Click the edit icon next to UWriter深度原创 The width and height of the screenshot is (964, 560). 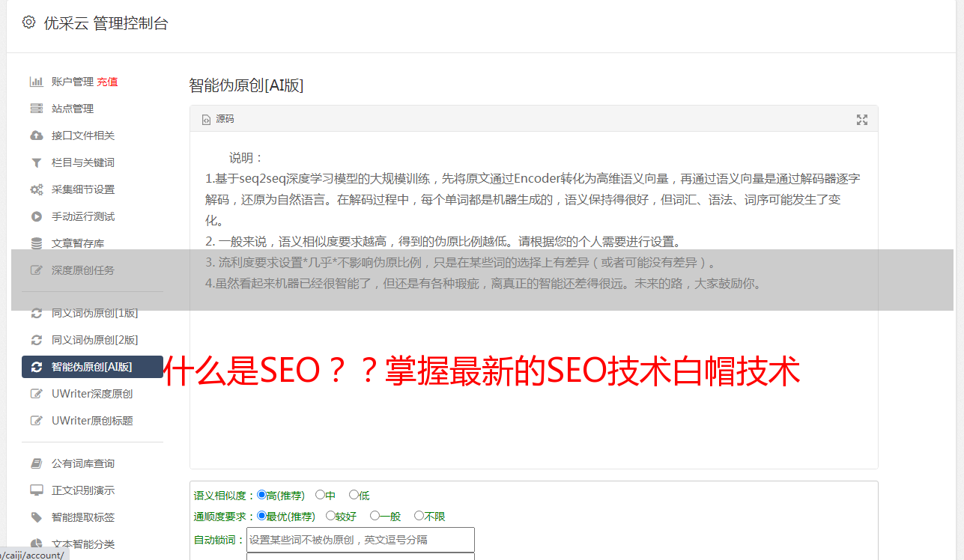click(36, 394)
